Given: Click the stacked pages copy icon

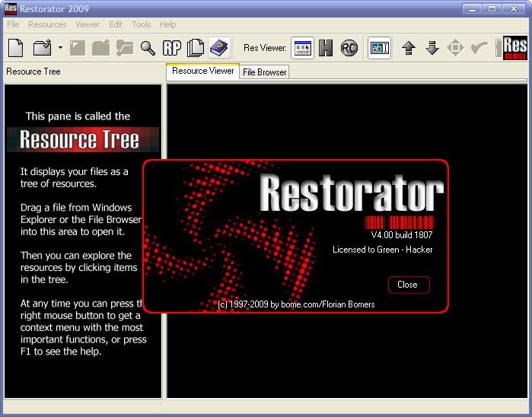Looking at the screenshot, I should click(196, 48).
